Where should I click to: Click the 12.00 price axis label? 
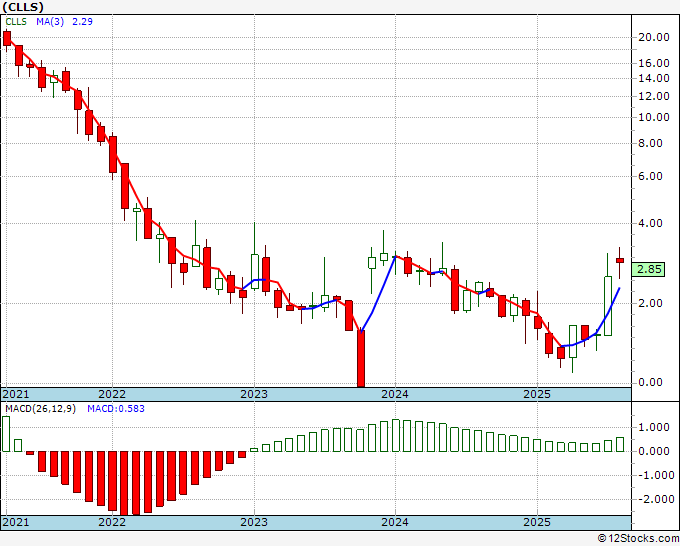(654, 96)
